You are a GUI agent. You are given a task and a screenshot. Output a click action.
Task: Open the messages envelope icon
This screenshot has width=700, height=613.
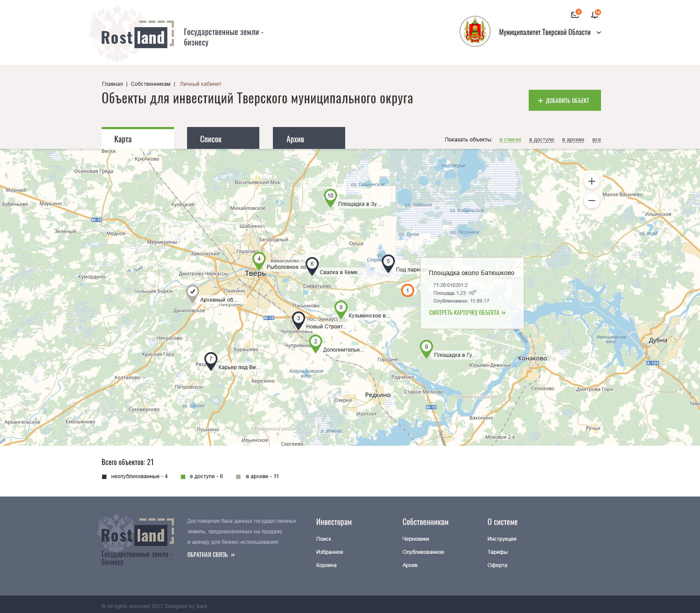(x=575, y=15)
